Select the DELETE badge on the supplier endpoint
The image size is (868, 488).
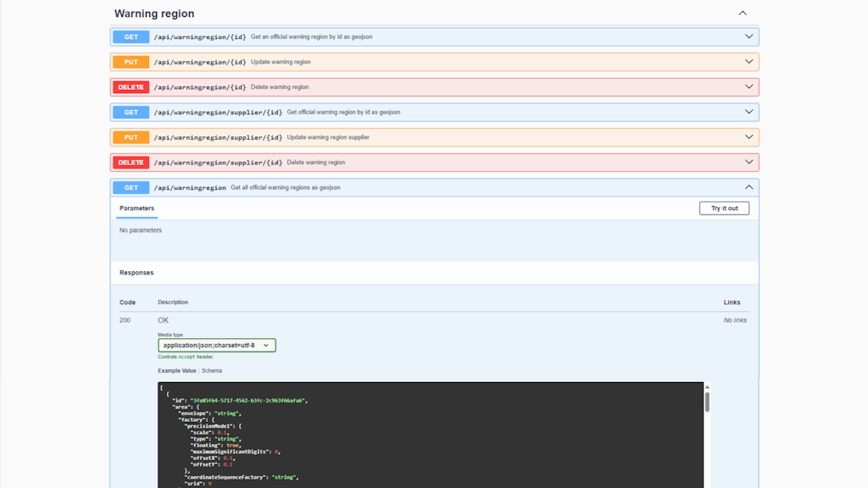point(130,162)
